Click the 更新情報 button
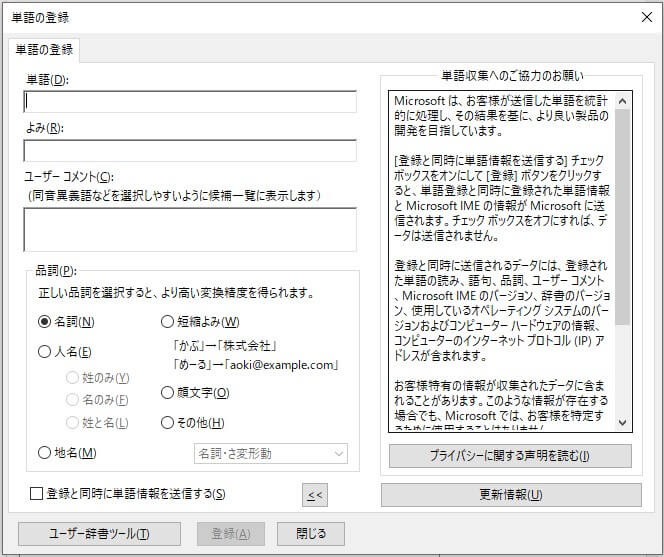The image size is (664, 557). (511, 495)
